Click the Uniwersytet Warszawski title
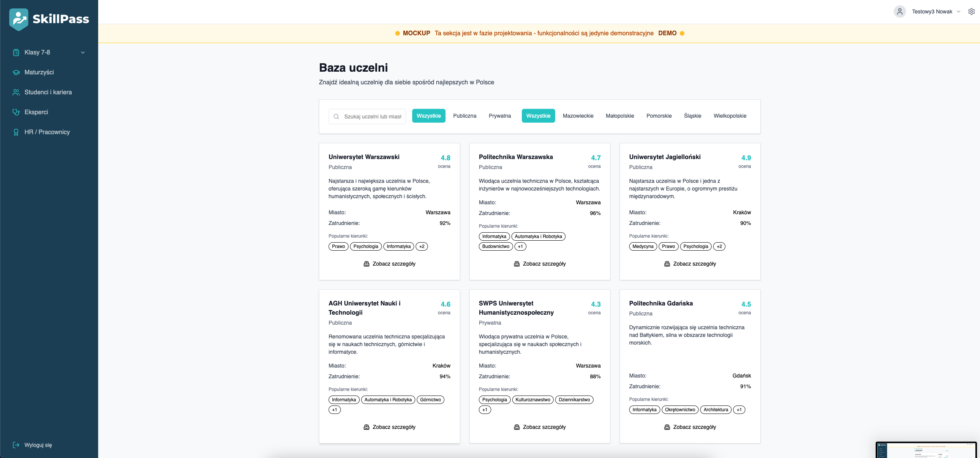Image resolution: width=980 pixels, height=458 pixels. pyautogui.click(x=364, y=157)
